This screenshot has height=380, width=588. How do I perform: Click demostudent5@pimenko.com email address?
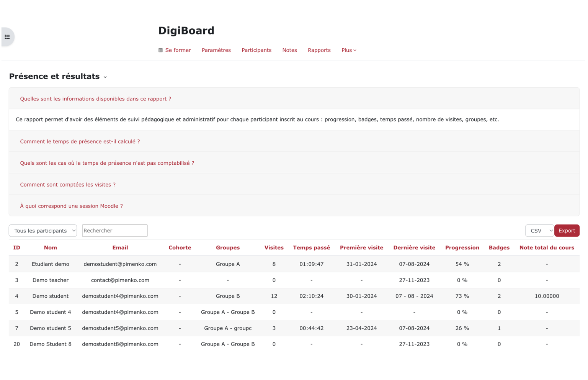coord(120,328)
